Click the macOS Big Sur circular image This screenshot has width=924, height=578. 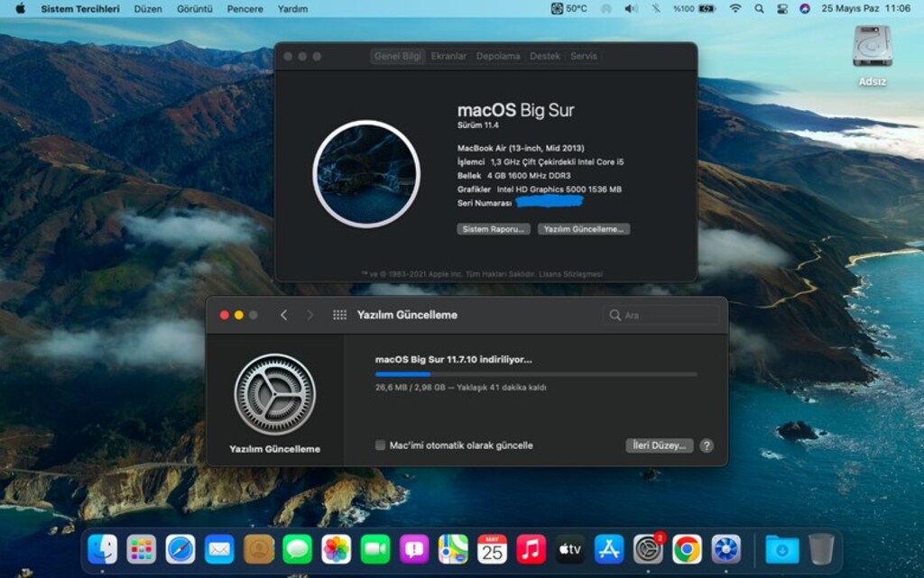[x=366, y=174]
